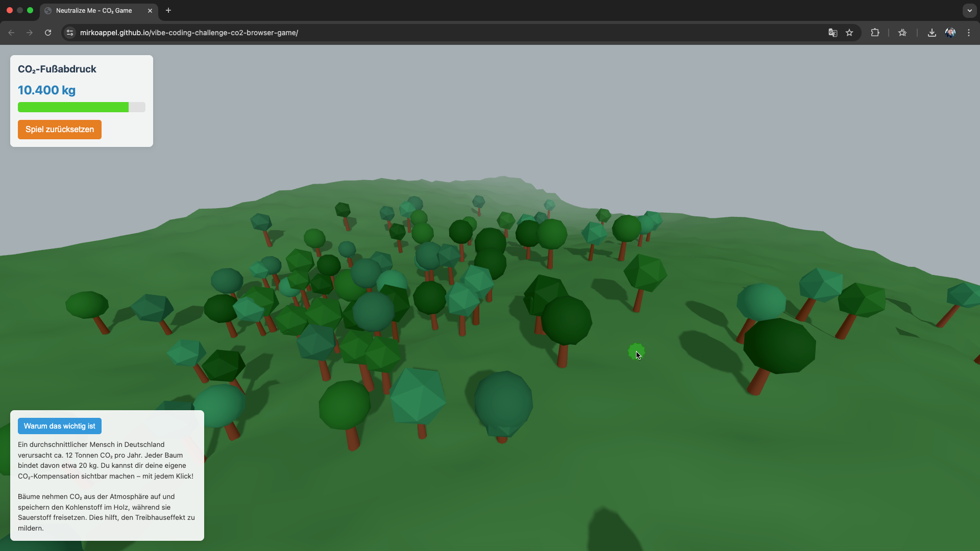This screenshot has height=551, width=980.
Task: Open the translate page icon
Action: click(x=833, y=33)
